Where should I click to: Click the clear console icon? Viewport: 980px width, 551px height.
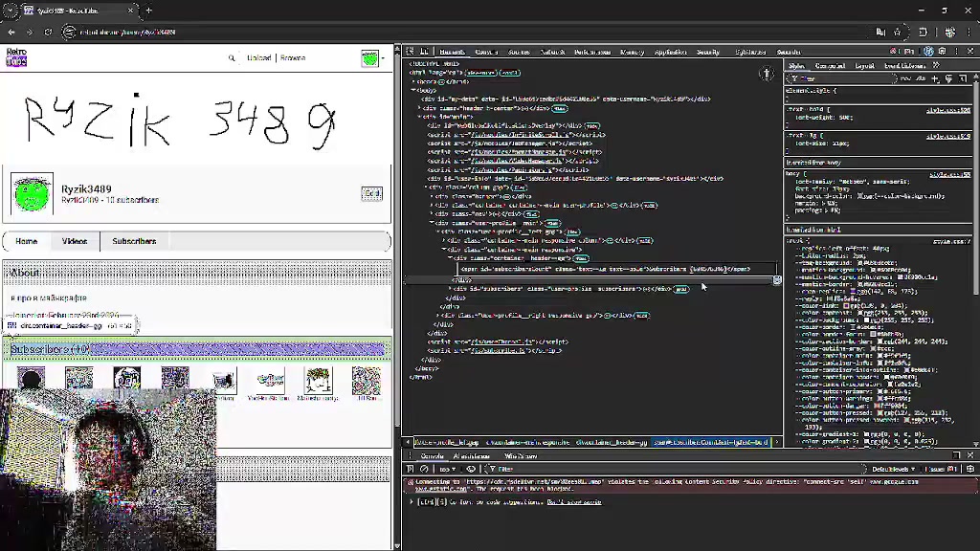point(424,470)
